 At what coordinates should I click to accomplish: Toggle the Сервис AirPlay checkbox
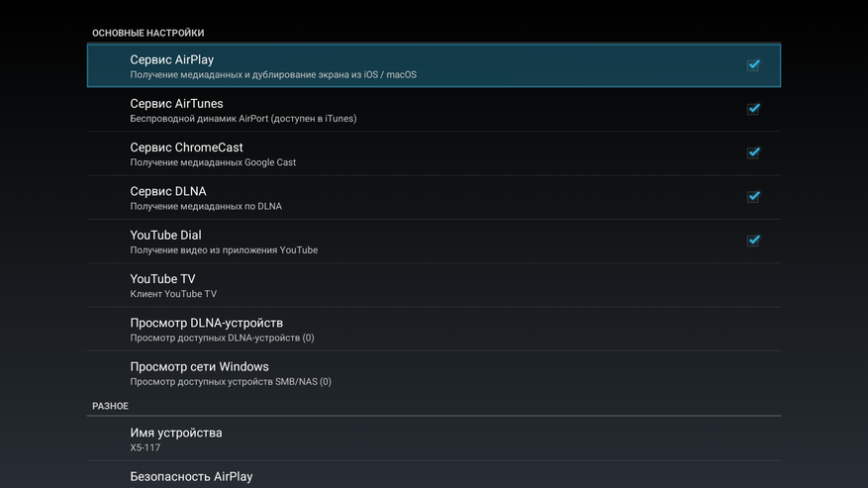coord(753,65)
